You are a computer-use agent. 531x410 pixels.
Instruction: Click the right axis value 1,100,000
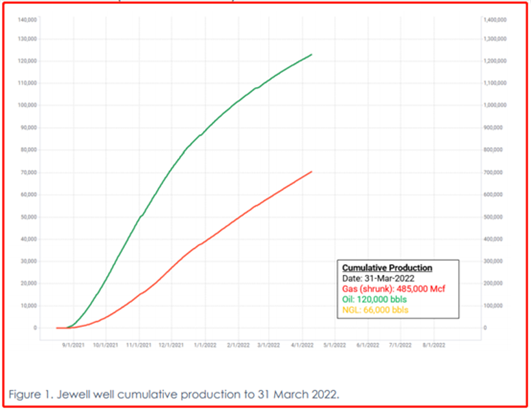pos(495,83)
